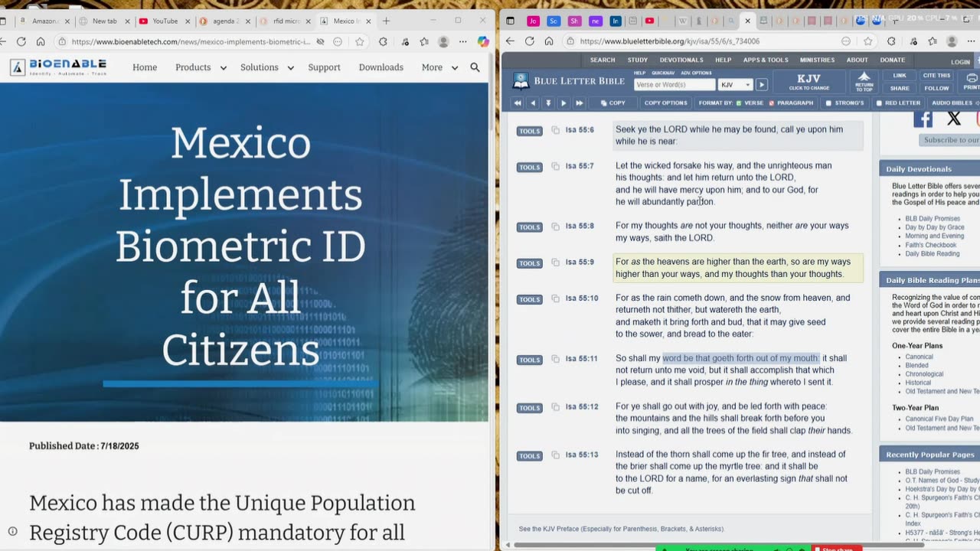
Task: Submit verse search with arrow button
Action: coord(761,85)
